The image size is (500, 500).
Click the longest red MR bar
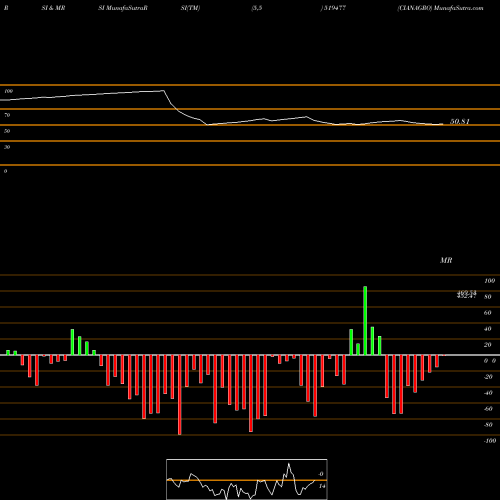[180, 395]
